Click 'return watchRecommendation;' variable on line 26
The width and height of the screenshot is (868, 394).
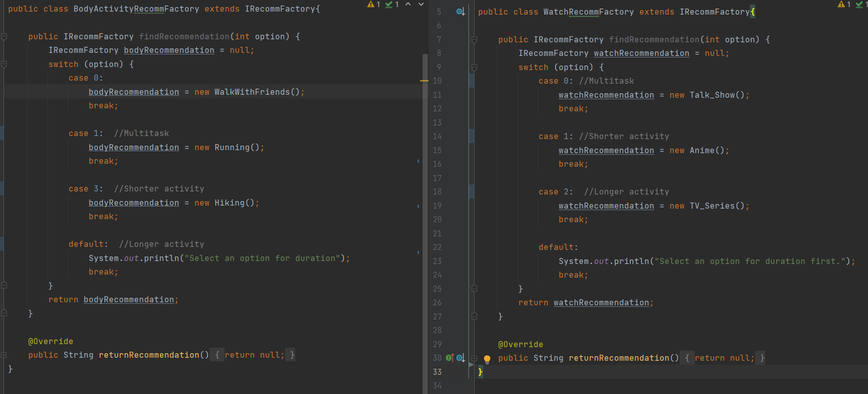click(601, 302)
